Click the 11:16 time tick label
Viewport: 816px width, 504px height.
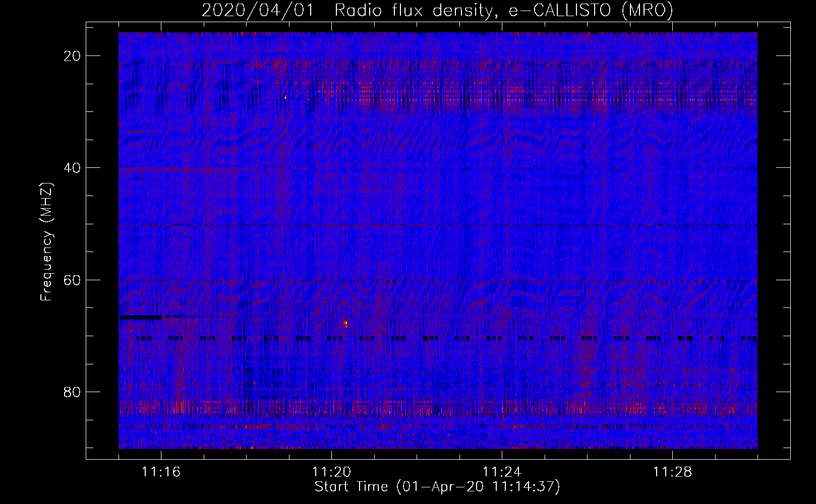tap(161, 472)
